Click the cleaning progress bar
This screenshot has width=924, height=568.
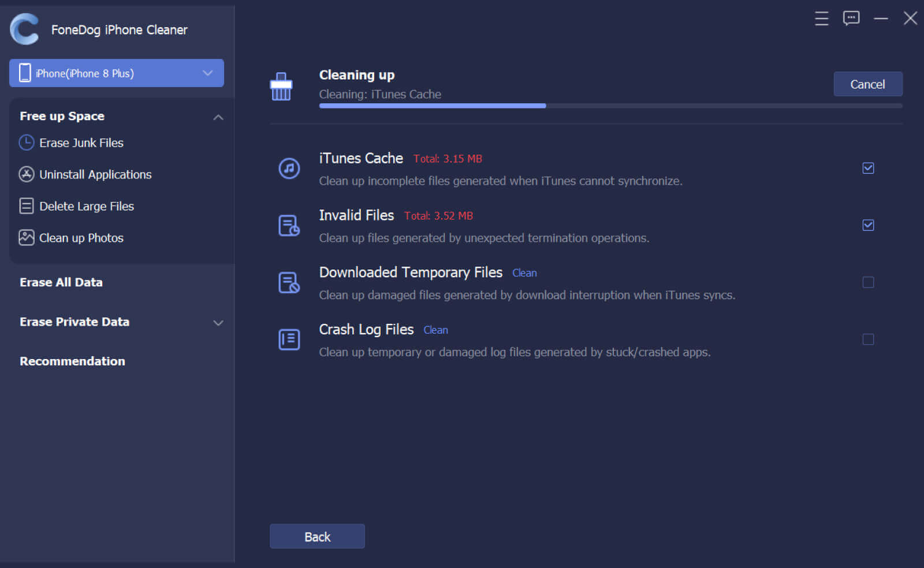pyautogui.click(x=610, y=106)
